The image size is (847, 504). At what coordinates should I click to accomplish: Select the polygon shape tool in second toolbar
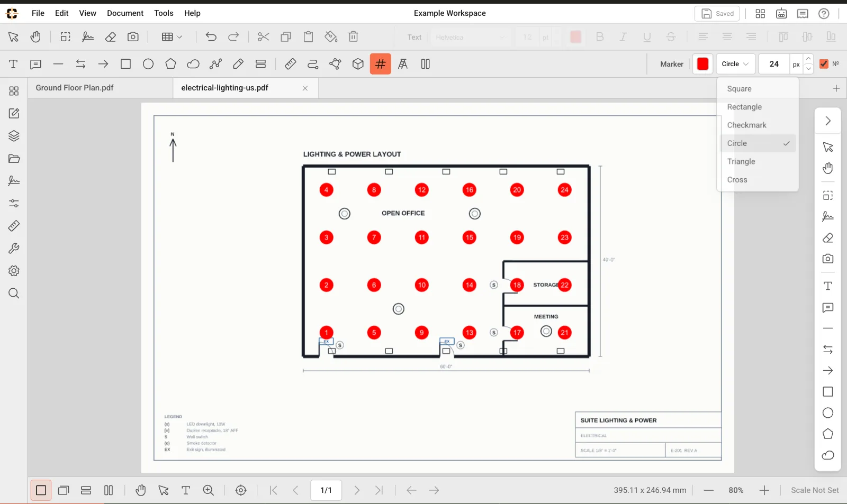click(x=170, y=64)
